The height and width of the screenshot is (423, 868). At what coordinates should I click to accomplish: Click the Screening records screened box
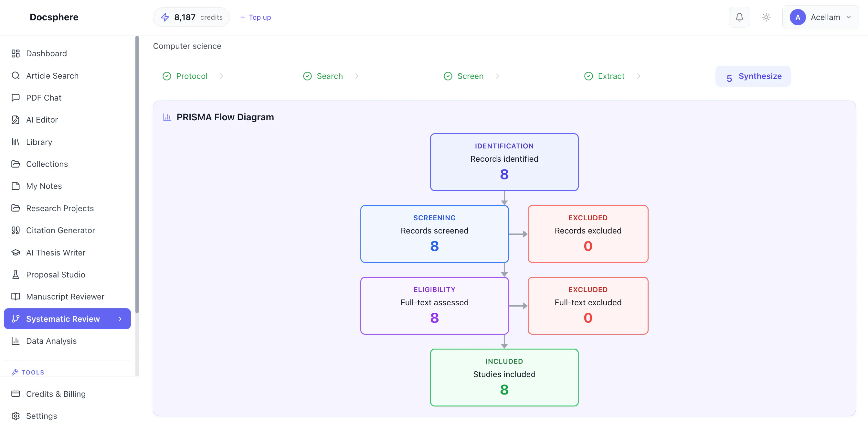tap(434, 234)
